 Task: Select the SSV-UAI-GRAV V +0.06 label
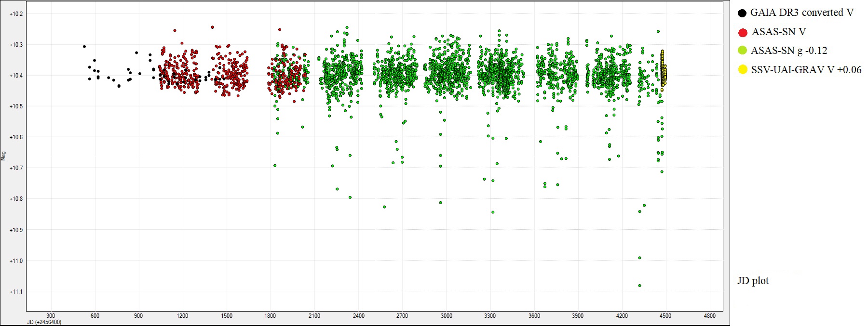pos(806,70)
